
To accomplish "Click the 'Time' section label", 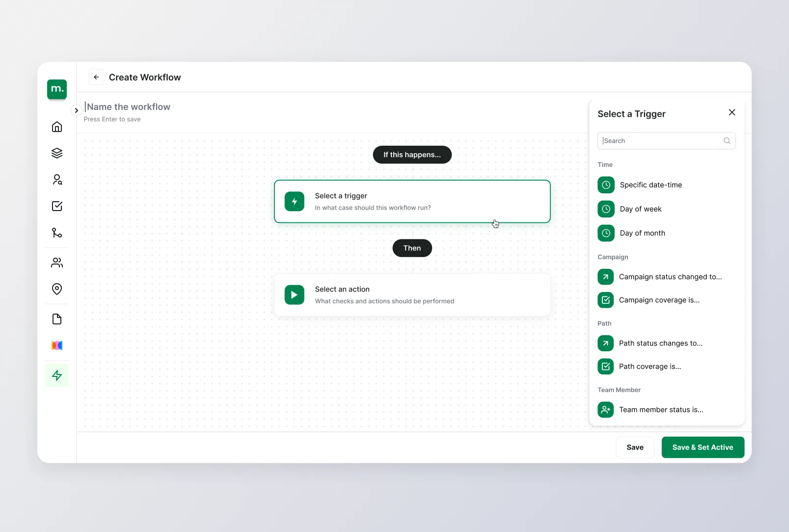I will [605, 164].
